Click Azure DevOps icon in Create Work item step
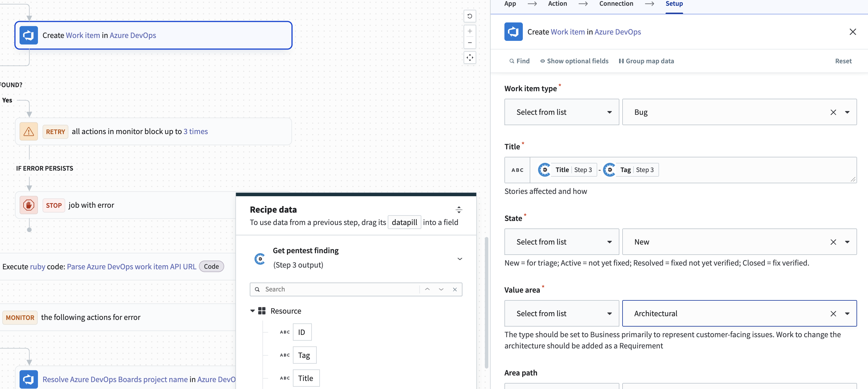The width and height of the screenshot is (868, 389). point(29,35)
